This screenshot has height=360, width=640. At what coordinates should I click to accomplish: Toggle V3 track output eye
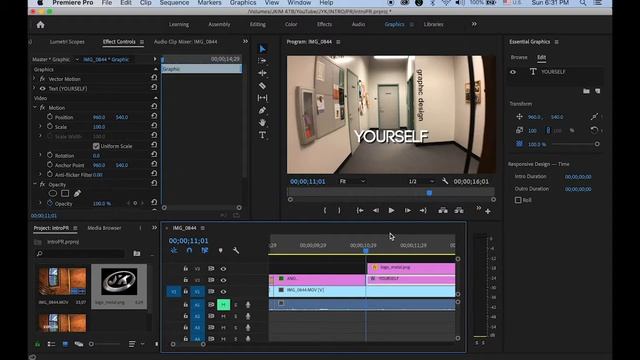[x=223, y=269]
